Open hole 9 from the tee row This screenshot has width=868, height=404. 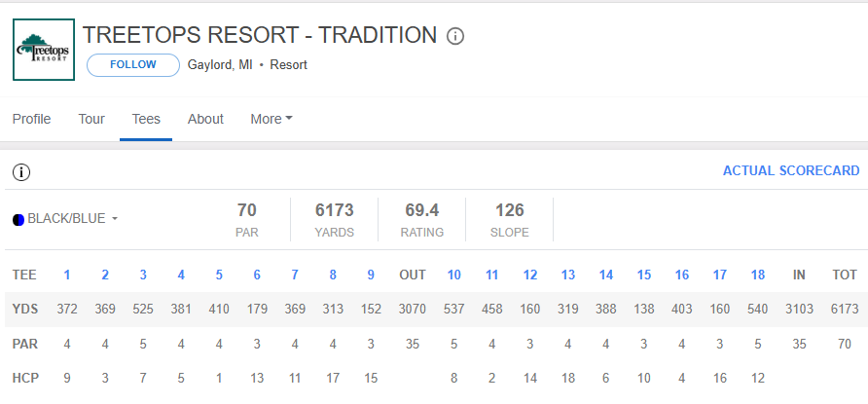[x=371, y=275]
